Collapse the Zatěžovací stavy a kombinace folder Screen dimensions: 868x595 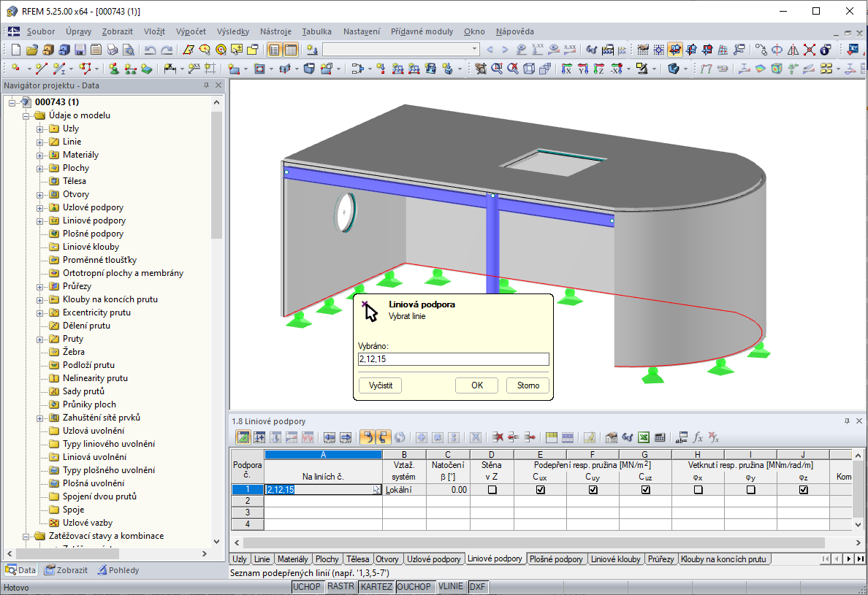pos(26,537)
